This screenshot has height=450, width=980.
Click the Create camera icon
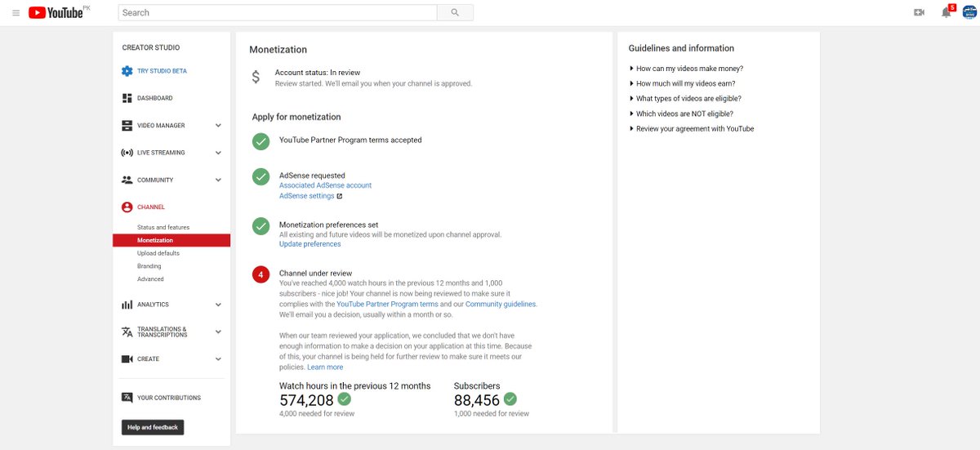pyautogui.click(x=127, y=359)
